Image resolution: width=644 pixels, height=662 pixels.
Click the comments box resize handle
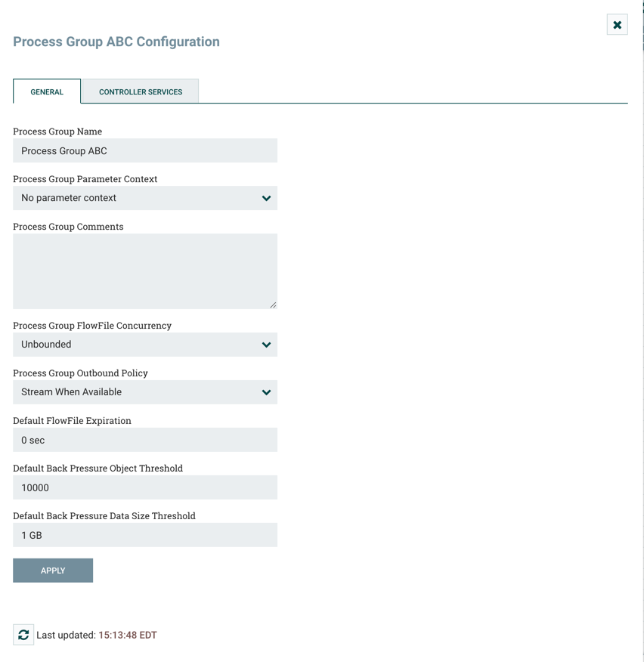[x=273, y=304]
